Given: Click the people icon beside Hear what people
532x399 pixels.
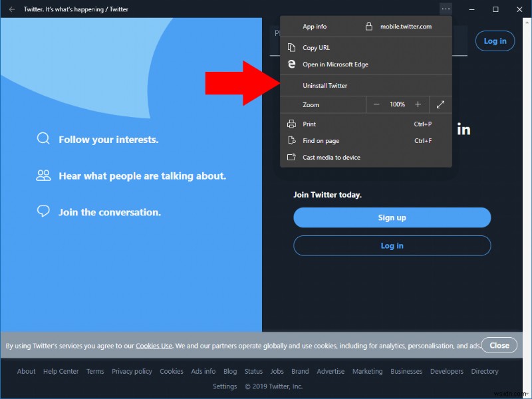Looking at the screenshot, I should click(x=43, y=176).
